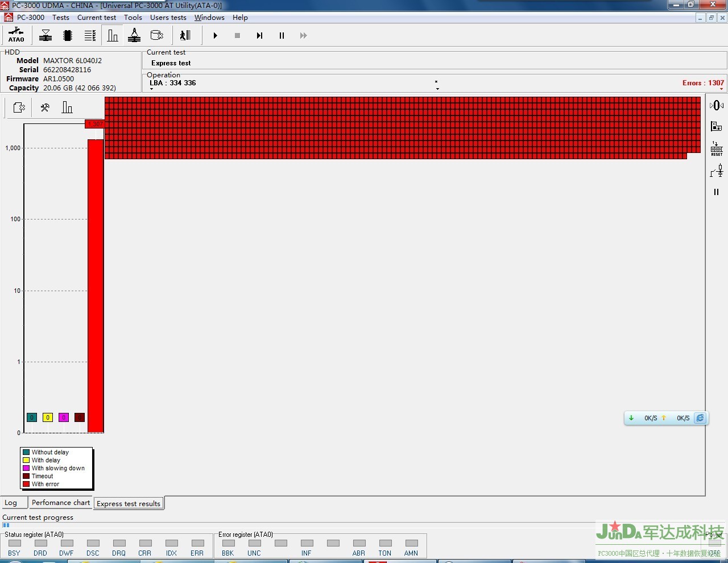Click the RESET counter icon in right sidebar
728x563 pixels.
717,149
